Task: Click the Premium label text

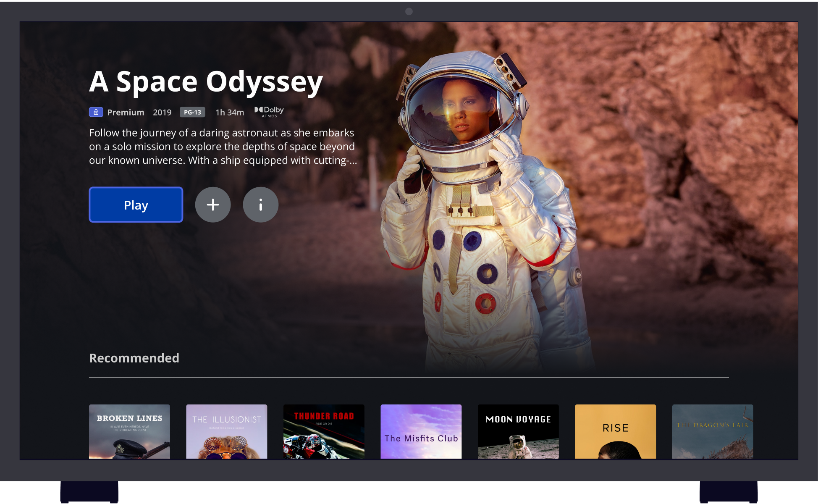Action: coord(126,112)
